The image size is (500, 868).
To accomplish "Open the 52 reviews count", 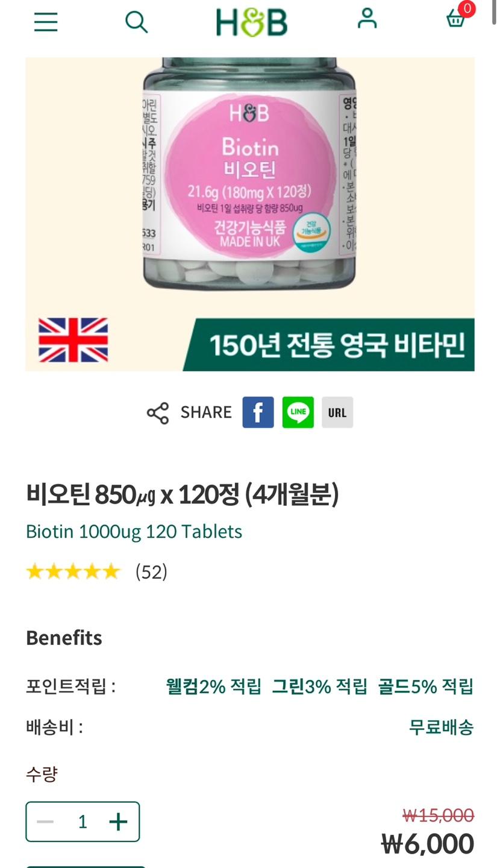I will click(151, 571).
